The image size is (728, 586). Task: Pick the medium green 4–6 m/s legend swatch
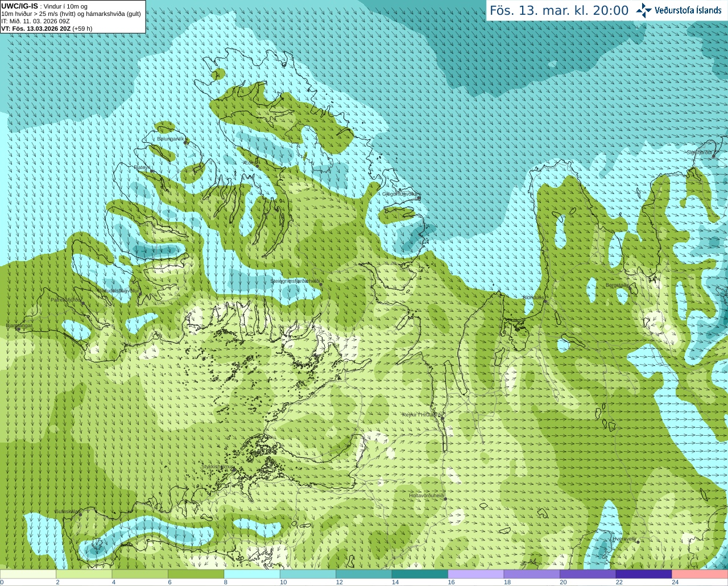(140, 574)
